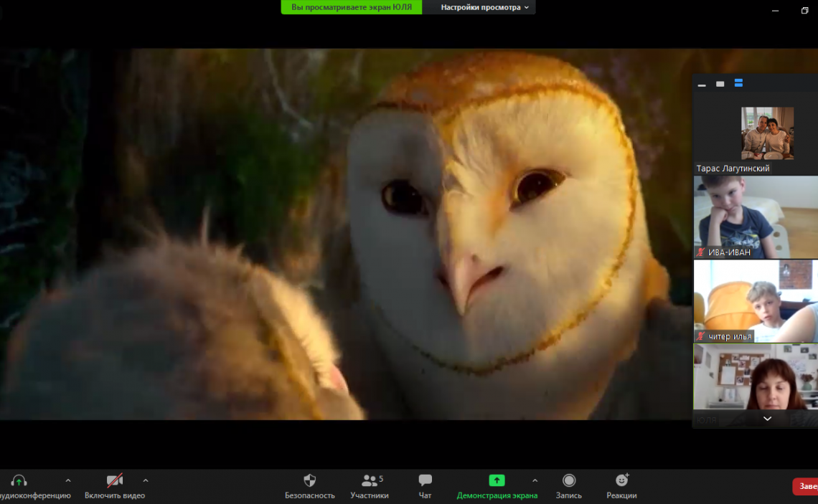The width and height of the screenshot is (818, 504).
Task: Click the green Демонстрация экрана share icon
Action: pos(497,481)
